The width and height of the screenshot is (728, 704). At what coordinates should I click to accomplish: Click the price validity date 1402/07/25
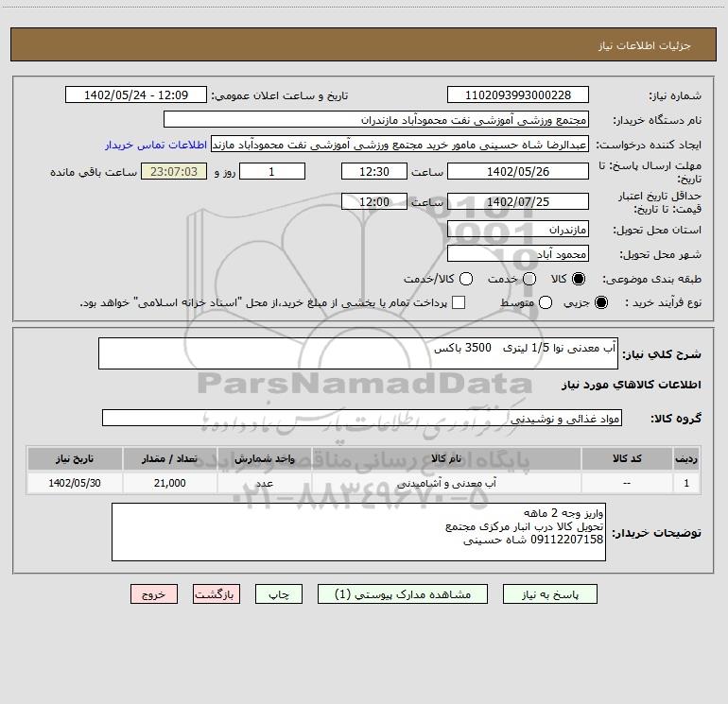[518, 201]
